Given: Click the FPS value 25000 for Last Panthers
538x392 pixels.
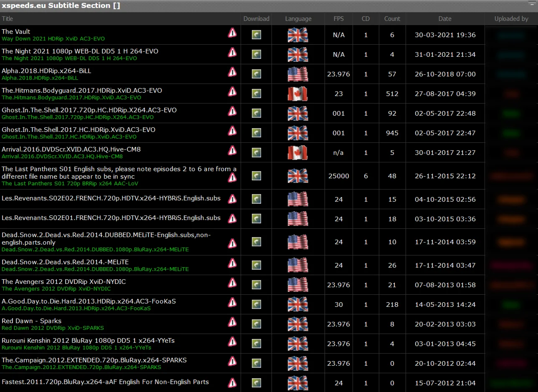Looking at the screenshot, I should click(x=339, y=176).
